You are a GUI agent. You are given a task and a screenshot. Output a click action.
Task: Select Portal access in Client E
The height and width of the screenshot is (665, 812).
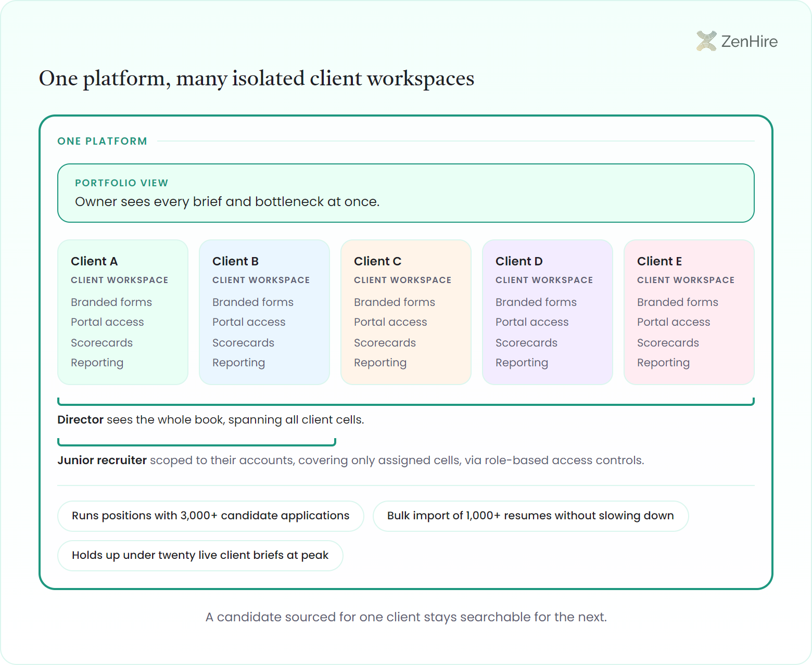point(674,322)
